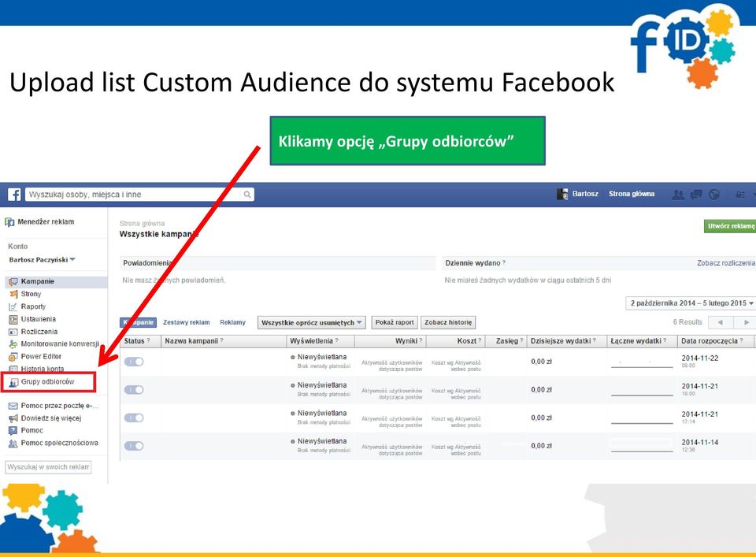Toggle status of campaign dated 2014-11-22
This screenshot has width=756, height=557.
[x=134, y=362]
